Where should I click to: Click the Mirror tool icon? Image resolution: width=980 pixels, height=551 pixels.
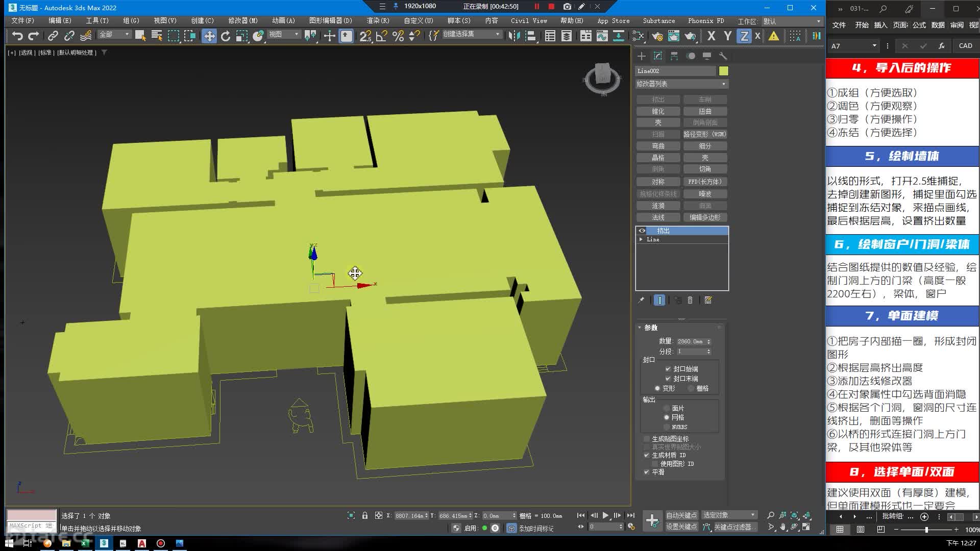click(x=514, y=36)
